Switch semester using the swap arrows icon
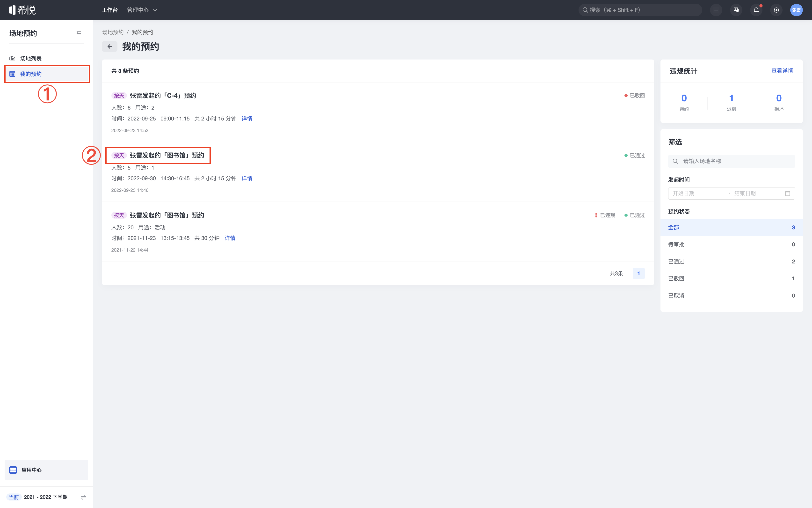Screen dimensions: 812x508 pos(84,497)
